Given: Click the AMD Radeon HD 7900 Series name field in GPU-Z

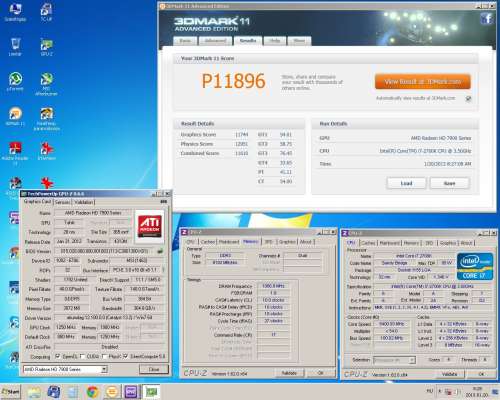Looking at the screenshot, I should point(93,213).
